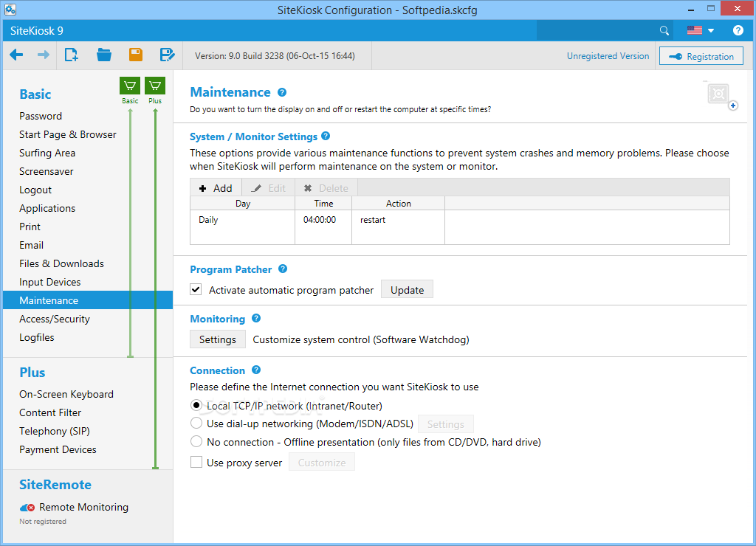The image size is (756, 546).
Task: Click the Registration button
Action: click(701, 56)
